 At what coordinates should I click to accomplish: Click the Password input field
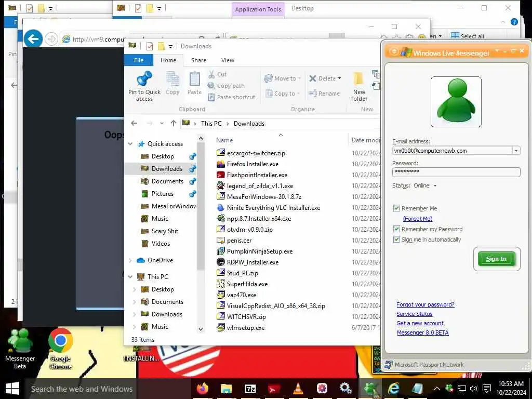(456, 172)
